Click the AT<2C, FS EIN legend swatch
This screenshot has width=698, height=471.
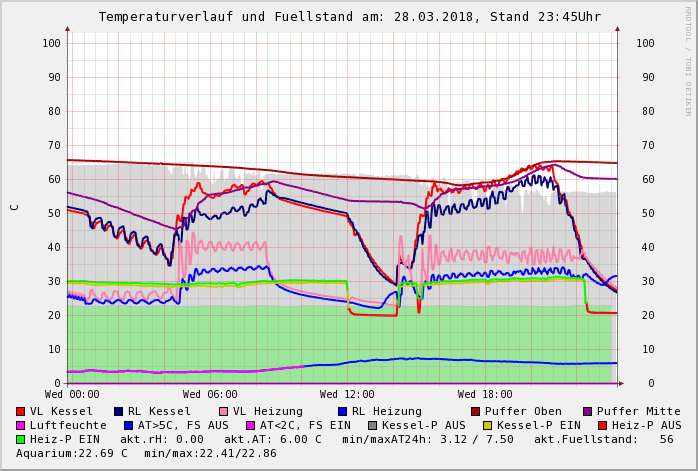251,425
